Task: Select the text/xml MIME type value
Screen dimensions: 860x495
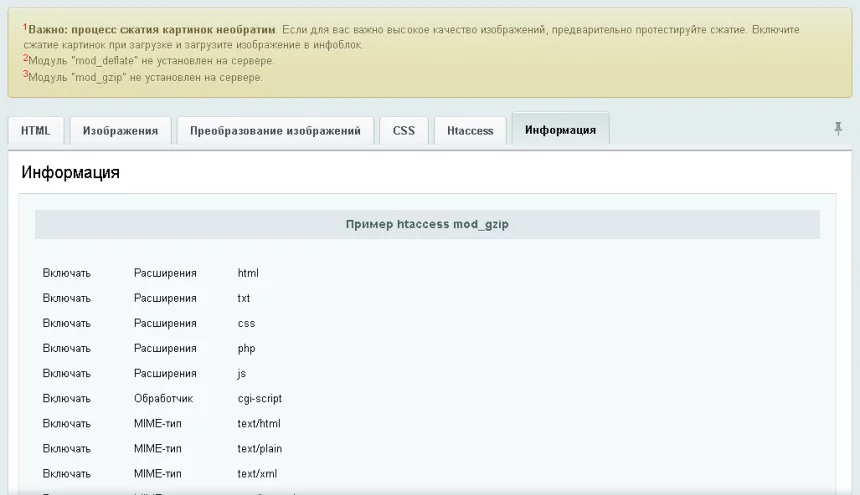Action: click(257, 473)
